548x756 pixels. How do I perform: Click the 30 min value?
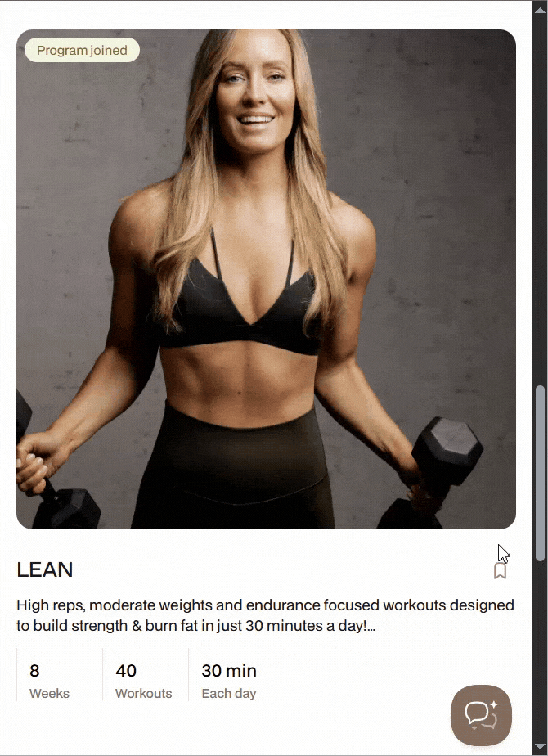click(229, 671)
